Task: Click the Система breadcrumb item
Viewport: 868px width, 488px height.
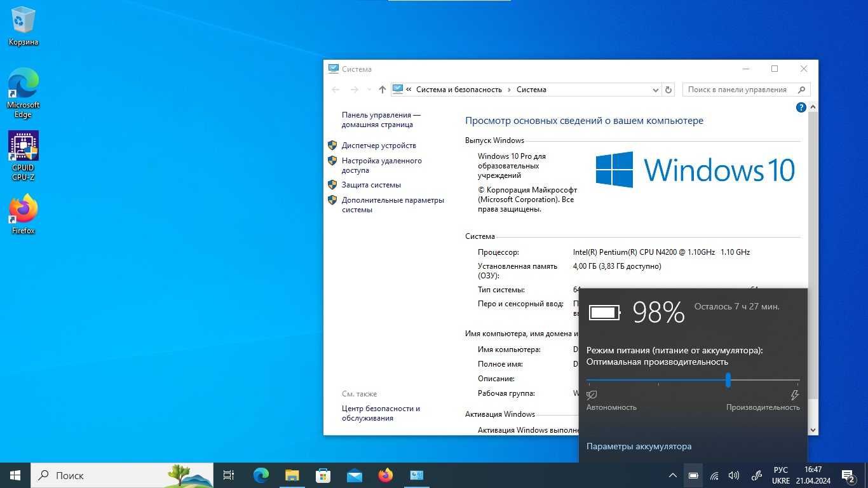Action: [x=531, y=90]
